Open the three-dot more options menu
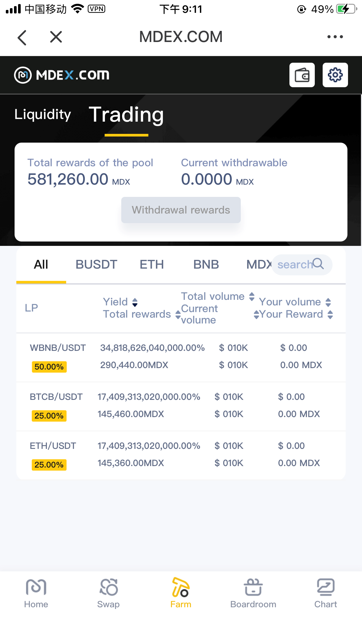362x644 pixels. pyautogui.click(x=335, y=37)
